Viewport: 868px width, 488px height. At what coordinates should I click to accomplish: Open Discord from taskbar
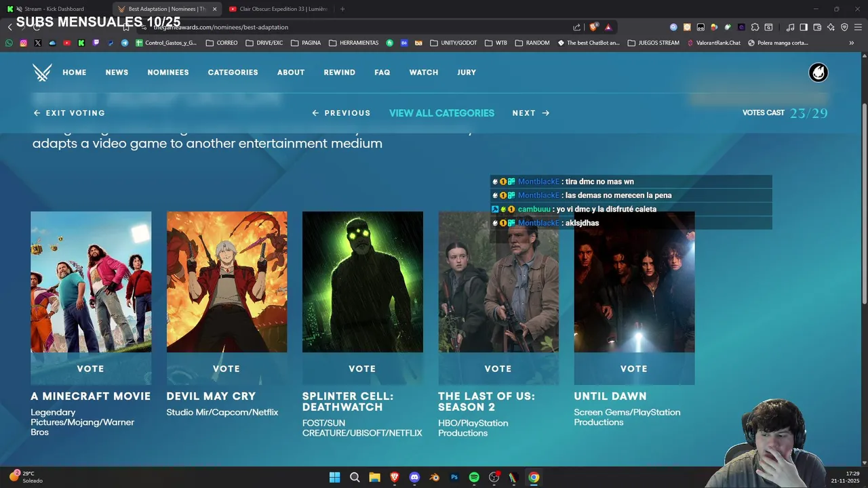(x=414, y=477)
